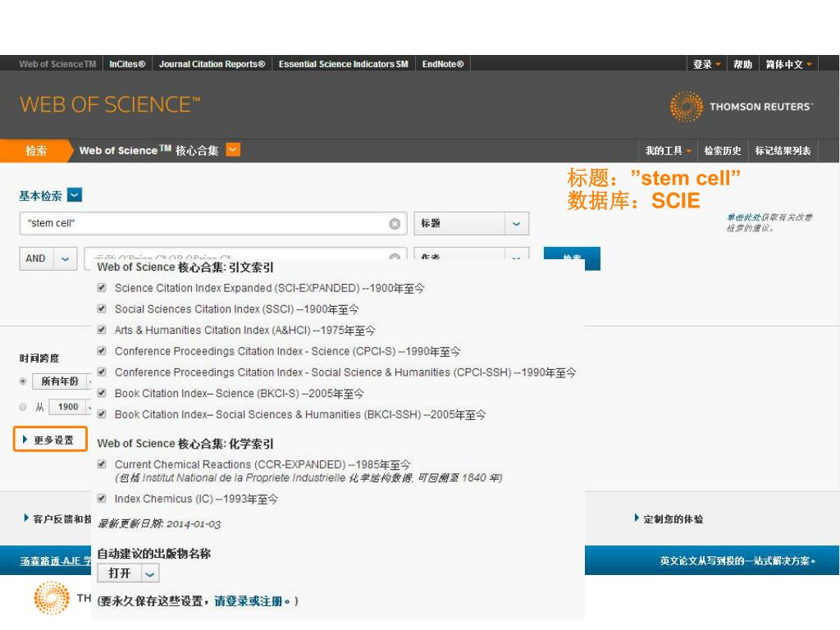Expand the 客户反馈 section

coord(57,518)
